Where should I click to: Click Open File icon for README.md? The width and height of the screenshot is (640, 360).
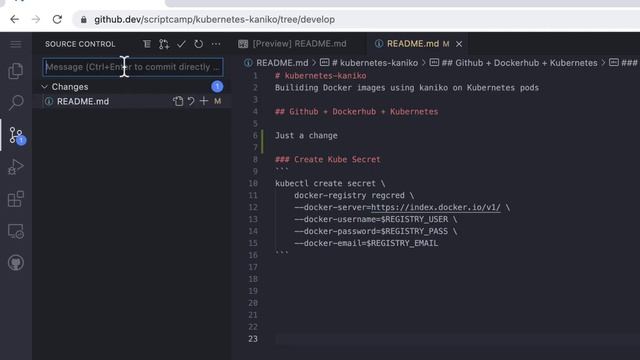pos(178,101)
